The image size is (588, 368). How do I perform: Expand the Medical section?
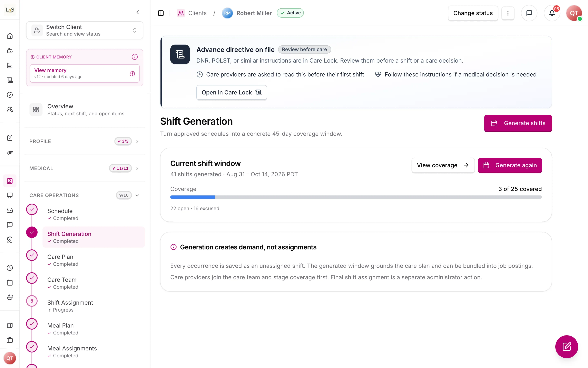(x=85, y=168)
